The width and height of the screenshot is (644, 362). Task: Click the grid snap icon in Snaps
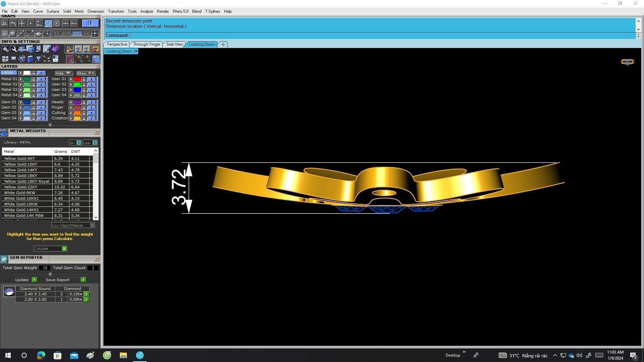pos(5,34)
